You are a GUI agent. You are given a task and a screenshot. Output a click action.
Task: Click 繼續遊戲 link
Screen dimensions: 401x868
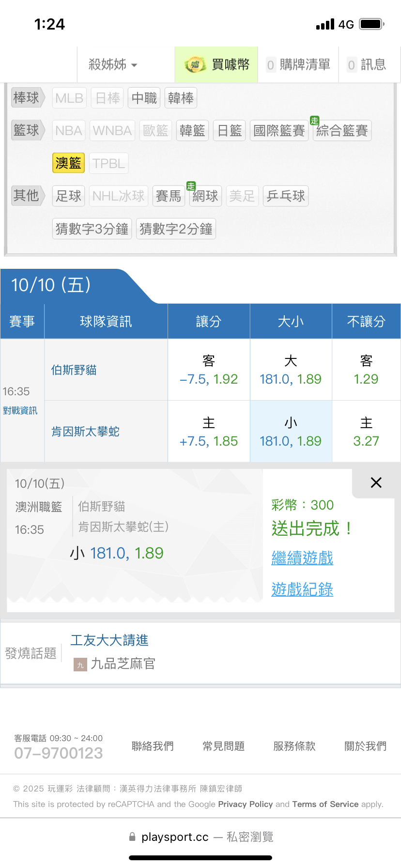[x=302, y=558]
